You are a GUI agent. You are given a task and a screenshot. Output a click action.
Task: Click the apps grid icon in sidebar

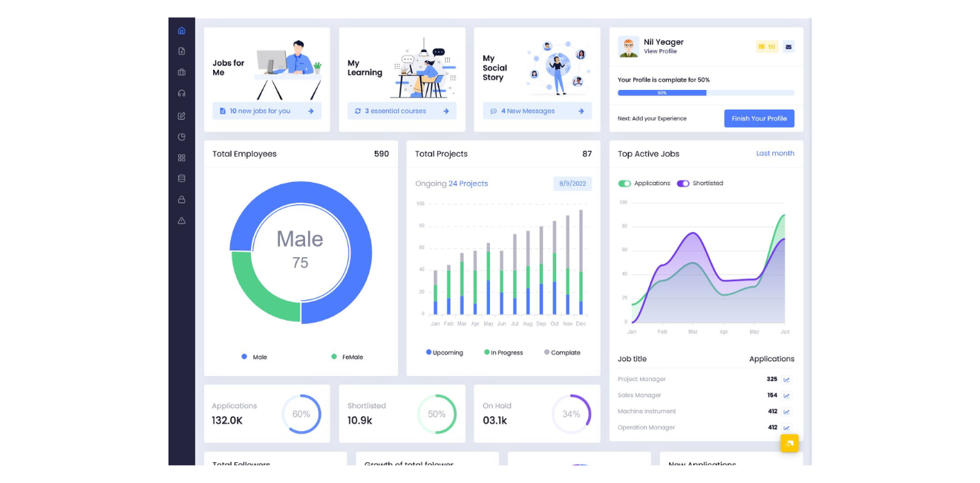tap(182, 157)
